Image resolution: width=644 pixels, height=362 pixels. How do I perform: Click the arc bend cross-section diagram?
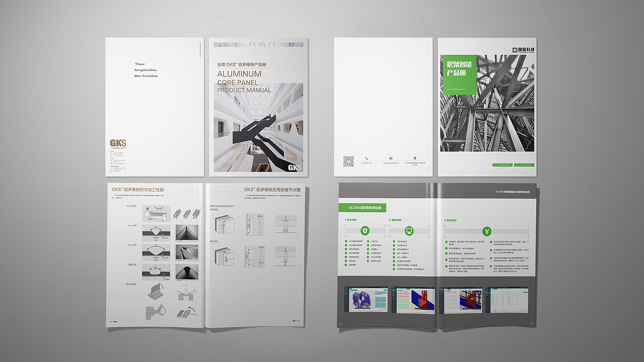[x=156, y=272]
